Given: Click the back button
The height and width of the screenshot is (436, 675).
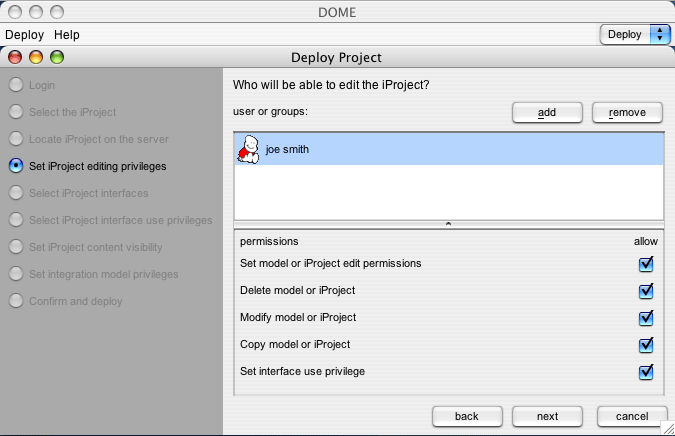Looking at the screenshot, I should pyautogui.click(x=467, y=416).
